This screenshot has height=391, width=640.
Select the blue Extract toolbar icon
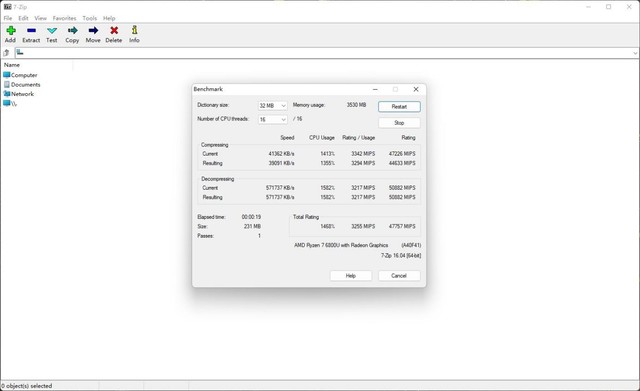(x=31, y=31)
